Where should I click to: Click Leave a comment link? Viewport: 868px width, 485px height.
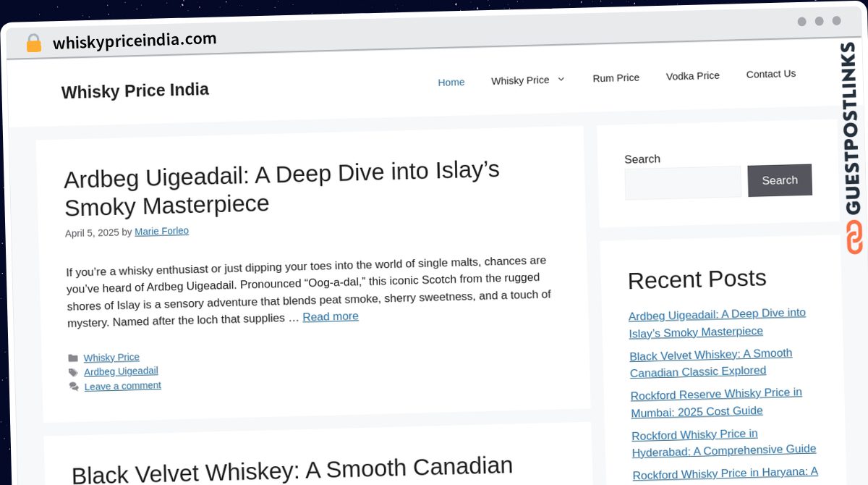pos(123,386)
